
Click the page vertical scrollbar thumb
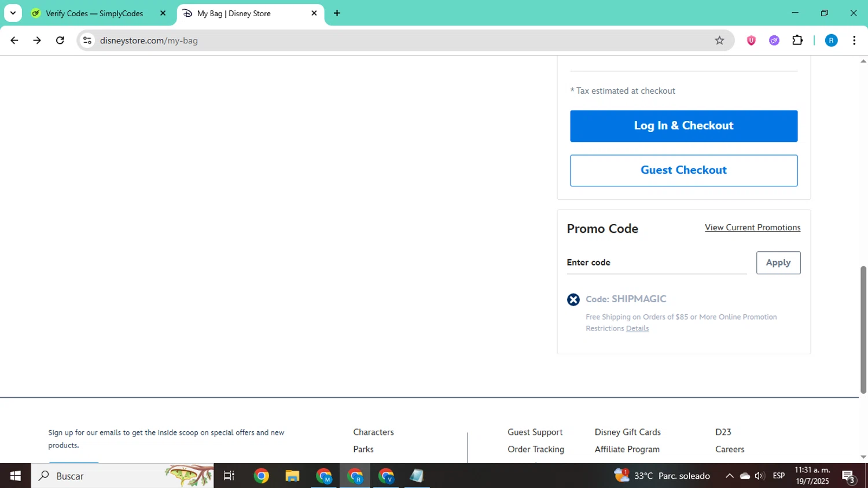[863, 330]
